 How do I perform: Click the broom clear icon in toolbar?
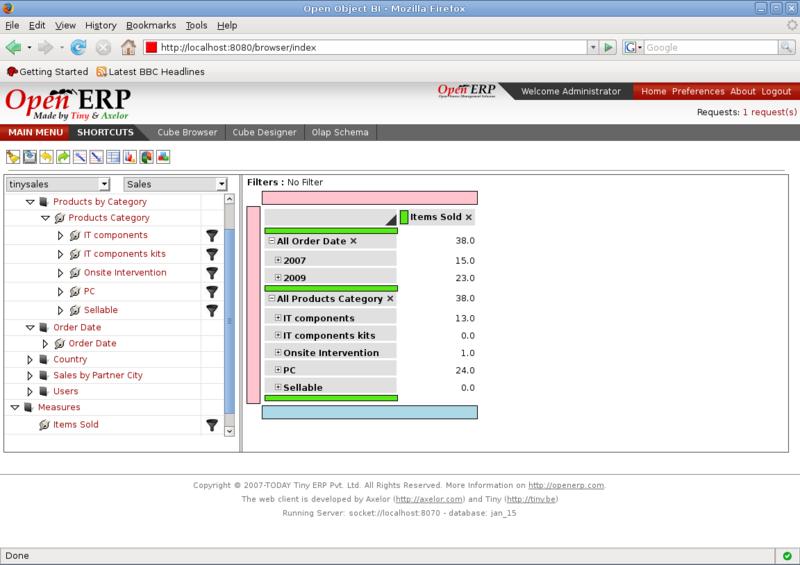point(13,157)
